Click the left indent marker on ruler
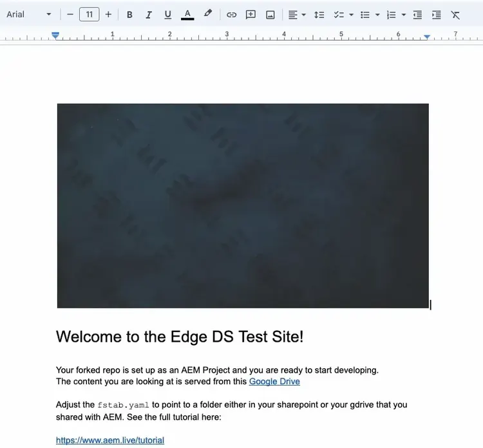Viewport: 483px width, 448px height. pos(55,35)
